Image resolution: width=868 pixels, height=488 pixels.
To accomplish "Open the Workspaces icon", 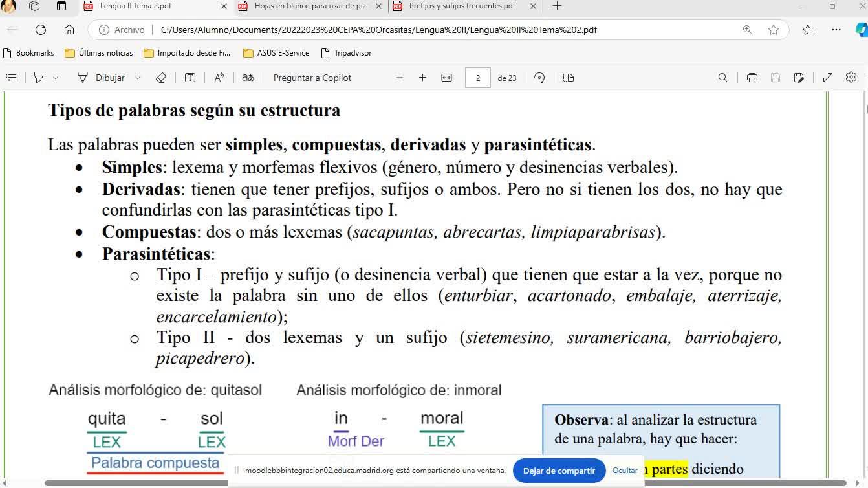I will click(34, 6).
